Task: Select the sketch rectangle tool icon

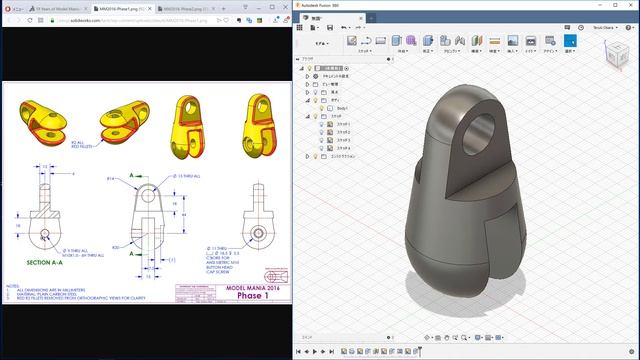Action: click(x=380, y=40)
